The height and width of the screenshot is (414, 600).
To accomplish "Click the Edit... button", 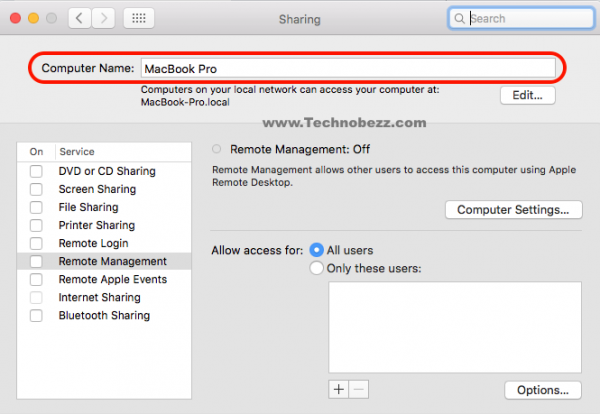I will tap(528, 95).
